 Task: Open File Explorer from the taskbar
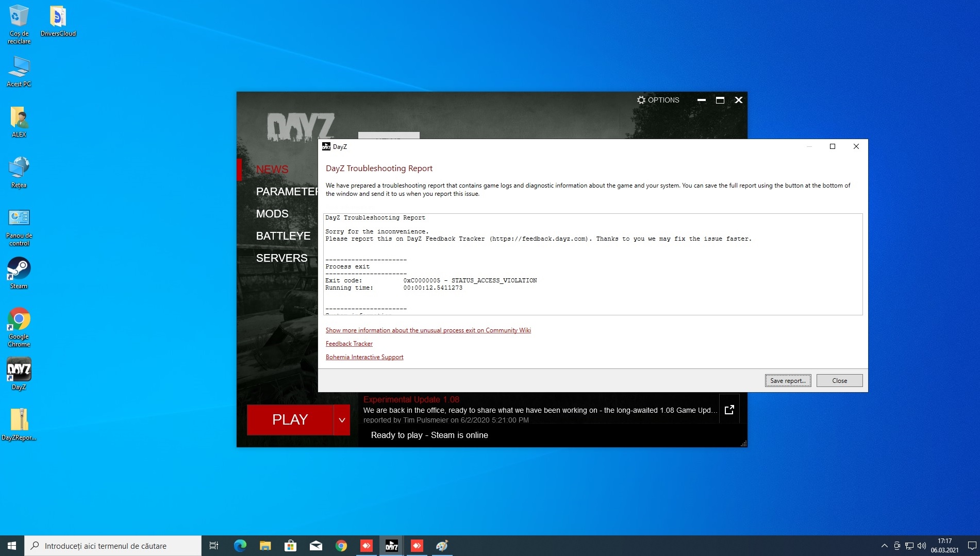coord(265,546)
